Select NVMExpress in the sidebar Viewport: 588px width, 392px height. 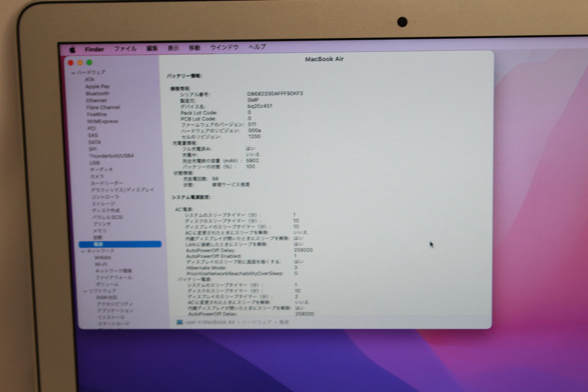[102, 121]
